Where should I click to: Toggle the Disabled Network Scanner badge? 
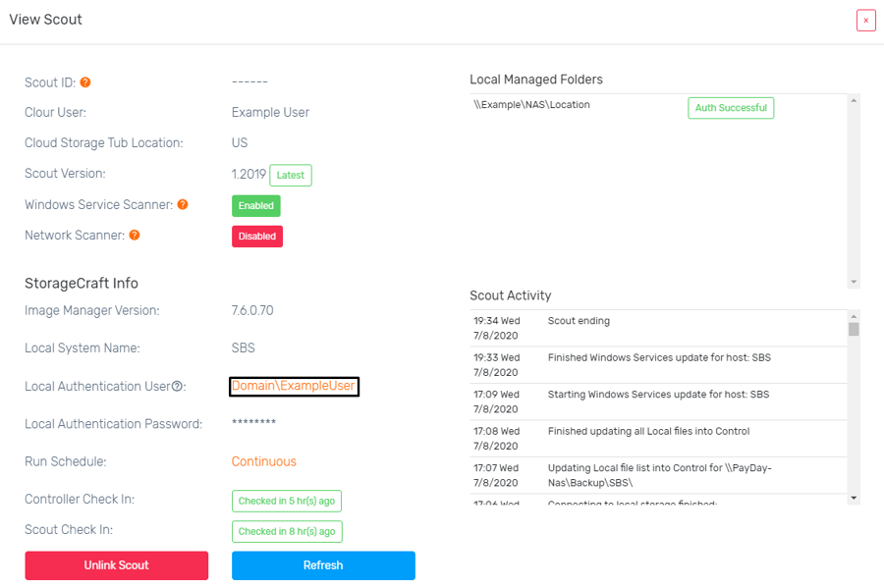[256, 237]
